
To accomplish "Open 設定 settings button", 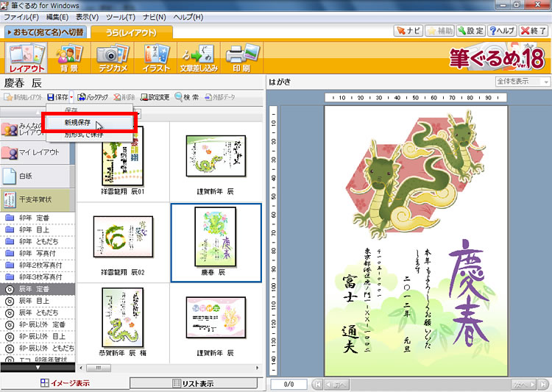I will click(x=471, y=31).
